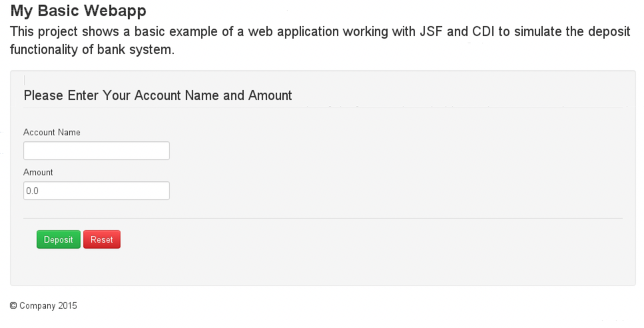Click the divider line below the form legend
644x328 pixels.
tap(322, 107)
